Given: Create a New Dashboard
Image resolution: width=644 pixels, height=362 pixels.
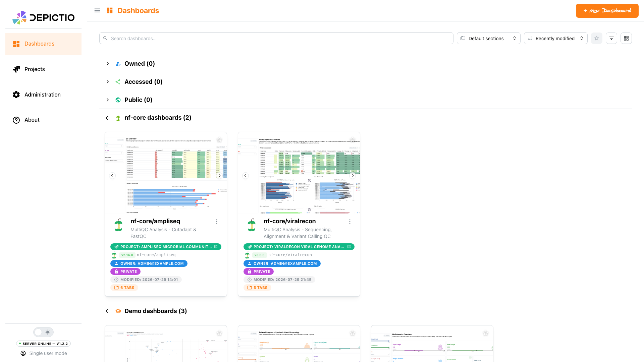Looking at the screenshot, I should point(607,11).
